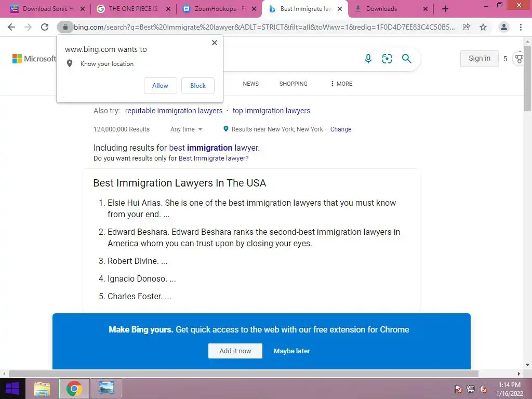Click the horizontal scroll right arrow
The image size is (532, 399).
click(x=518, y=374)
